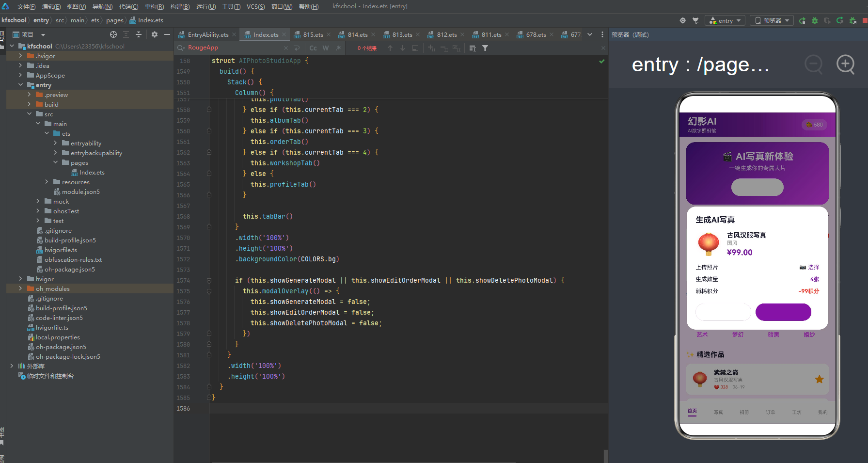Viewport: 868px width, 463px height.
Task: Open project panel settings gear
Action: (x=155, y=34)
